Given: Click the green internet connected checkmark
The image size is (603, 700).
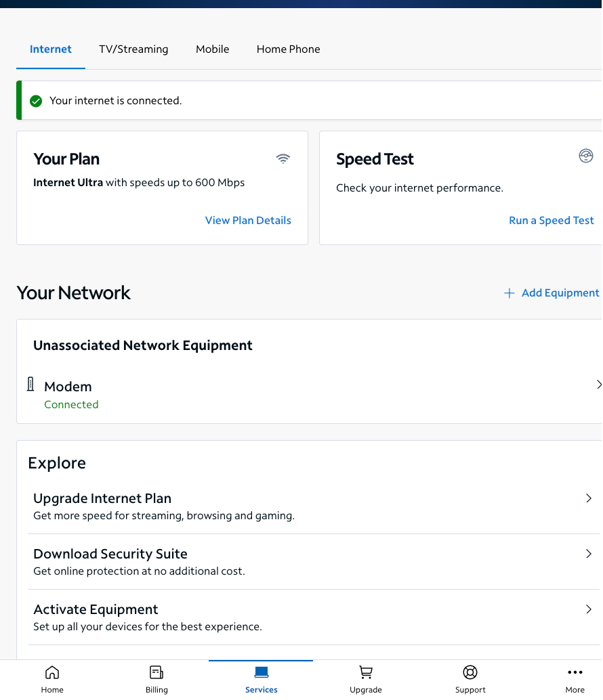Looking at the screenshot, I should pos(36,101).
